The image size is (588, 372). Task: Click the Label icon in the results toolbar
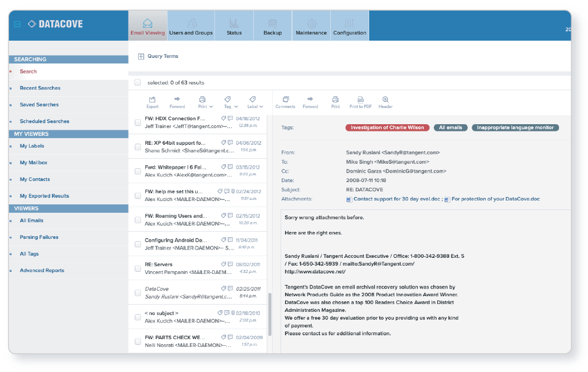tap(252, 99)
